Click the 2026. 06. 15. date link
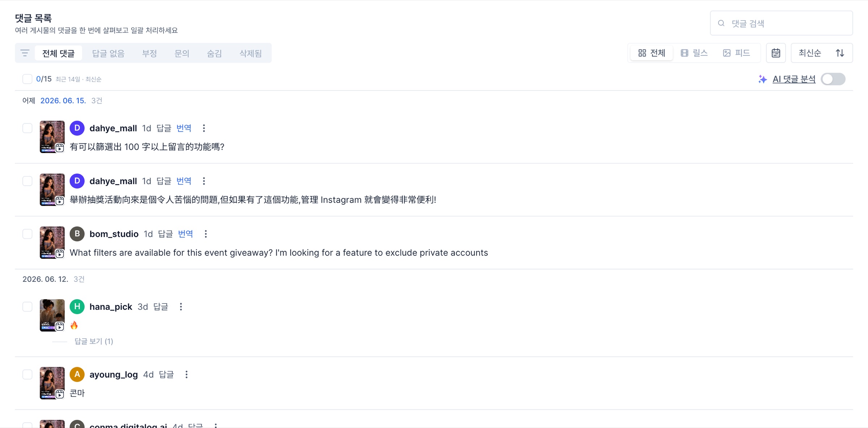The image size is (868, 428). pos(63,101)
